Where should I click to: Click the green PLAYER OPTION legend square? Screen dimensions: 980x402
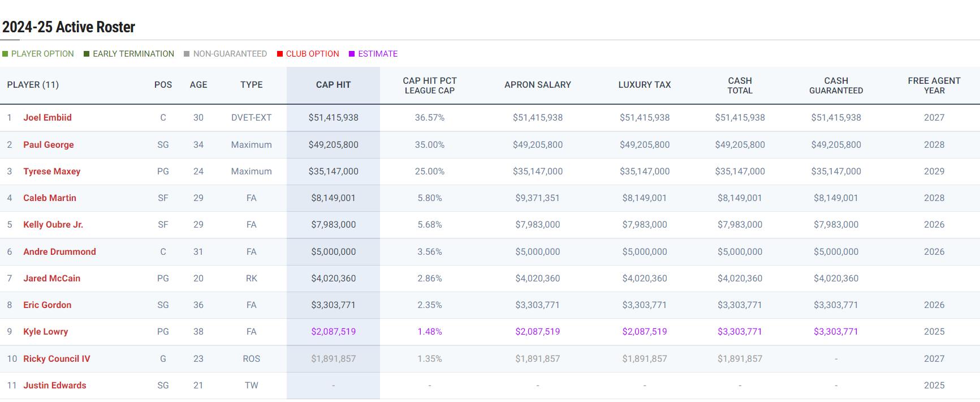pyautogui.click(x=5, y=54)
